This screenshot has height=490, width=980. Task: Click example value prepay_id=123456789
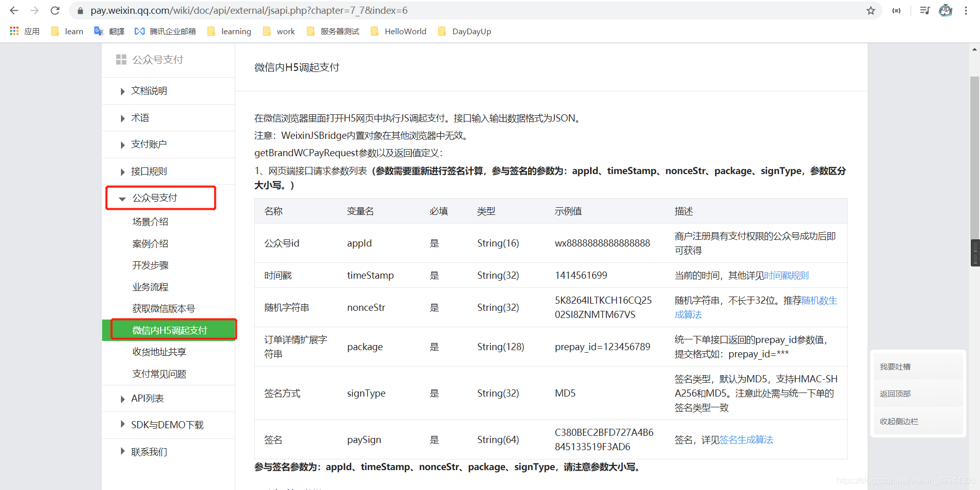[x=602, y=347]
